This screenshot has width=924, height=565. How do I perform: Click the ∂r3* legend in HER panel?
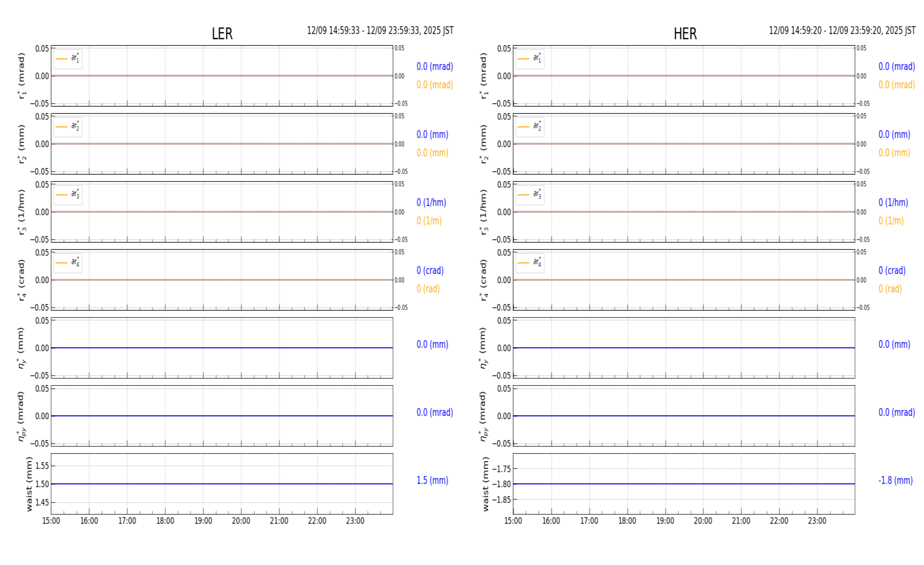coord(529,195)
